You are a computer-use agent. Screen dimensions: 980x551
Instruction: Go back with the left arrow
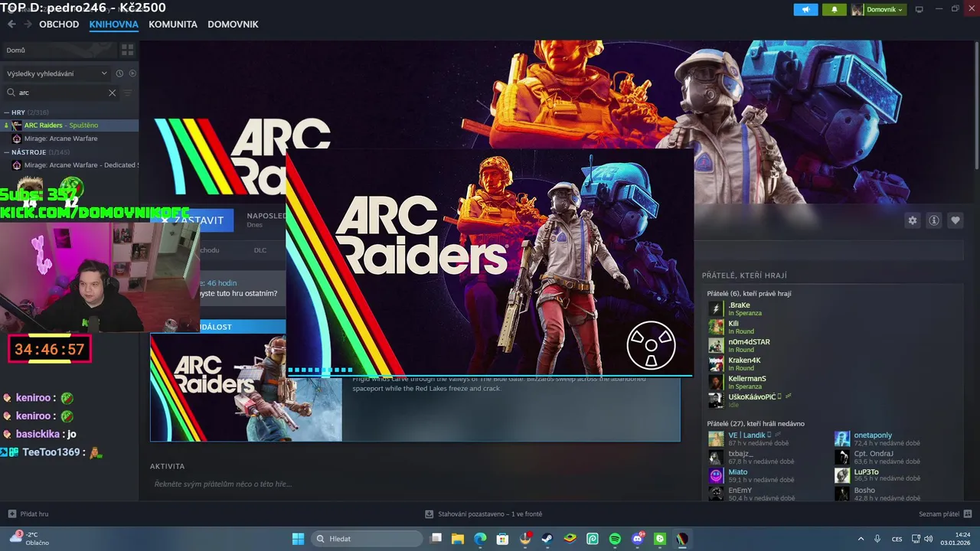click(x=11, y=24)
